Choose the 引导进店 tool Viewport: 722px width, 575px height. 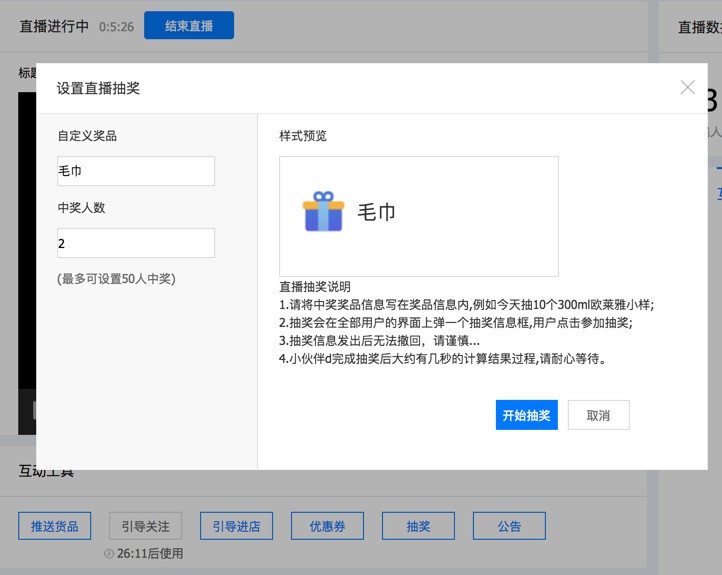(x=236, y=526)
